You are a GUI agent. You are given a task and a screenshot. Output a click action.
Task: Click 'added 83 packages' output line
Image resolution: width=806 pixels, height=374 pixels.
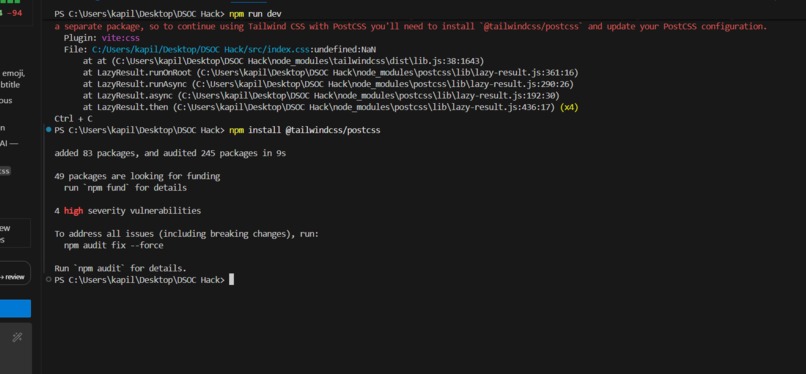click(x=170, y=153)
